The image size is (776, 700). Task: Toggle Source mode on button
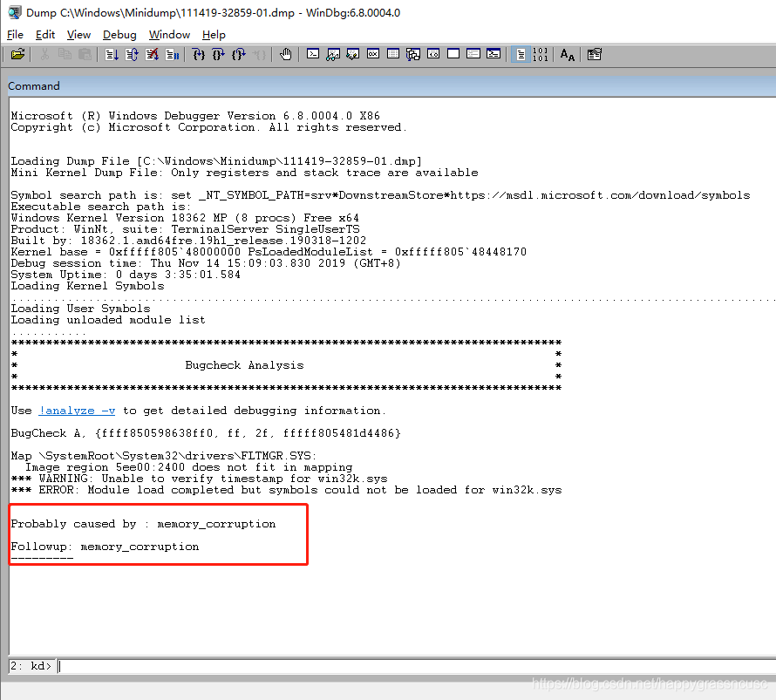tap(521, 54)
